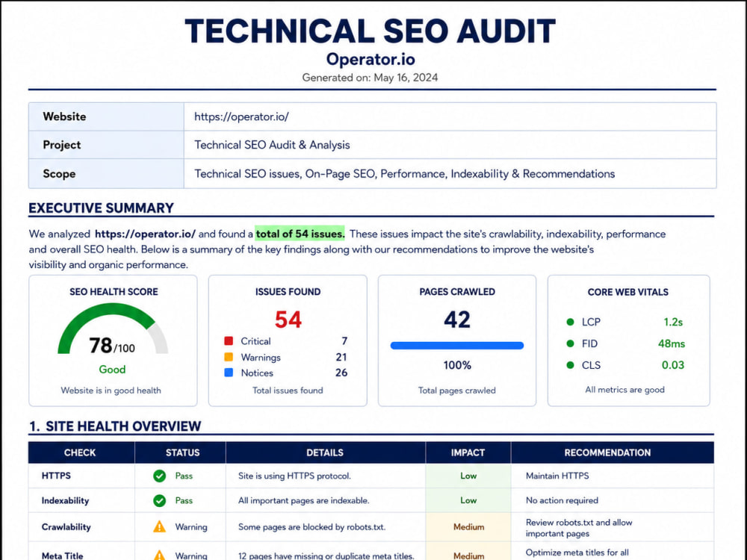Image resolution: width=747 pixels, height=560 pixels.
Task: Click the 'HTTPS' check cell
Action: click(x=56, y=476)
